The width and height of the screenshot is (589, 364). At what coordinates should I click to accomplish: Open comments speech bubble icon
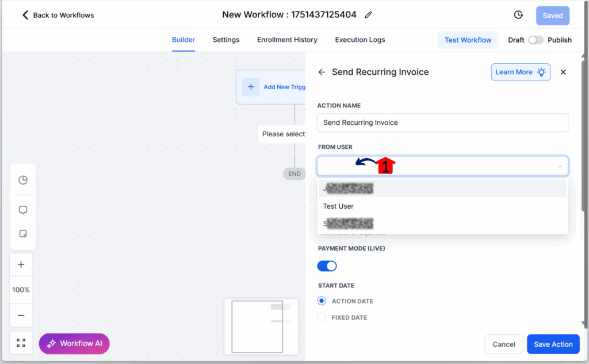pyautogui.click(x=23, y=210)
